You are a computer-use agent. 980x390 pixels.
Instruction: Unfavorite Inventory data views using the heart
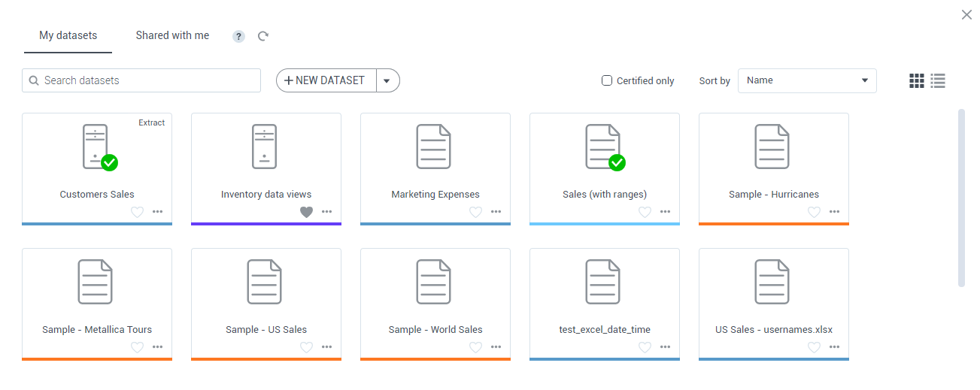coord(306,212)
